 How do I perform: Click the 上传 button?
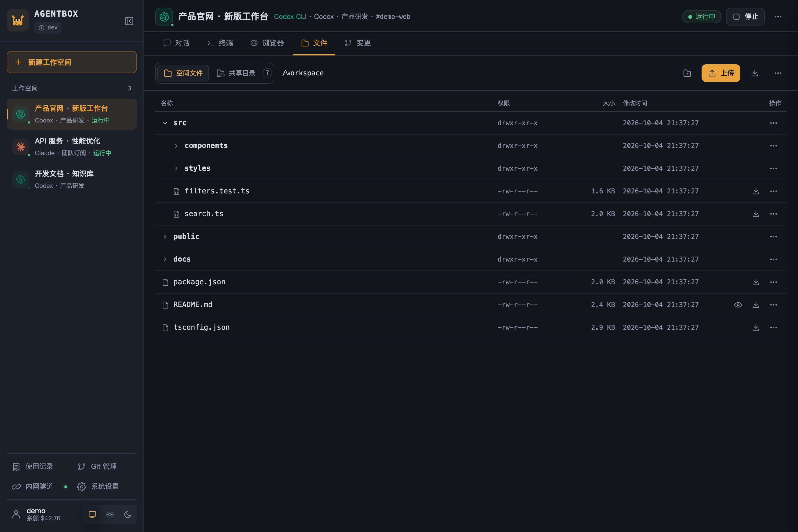[x=721, y=73]
